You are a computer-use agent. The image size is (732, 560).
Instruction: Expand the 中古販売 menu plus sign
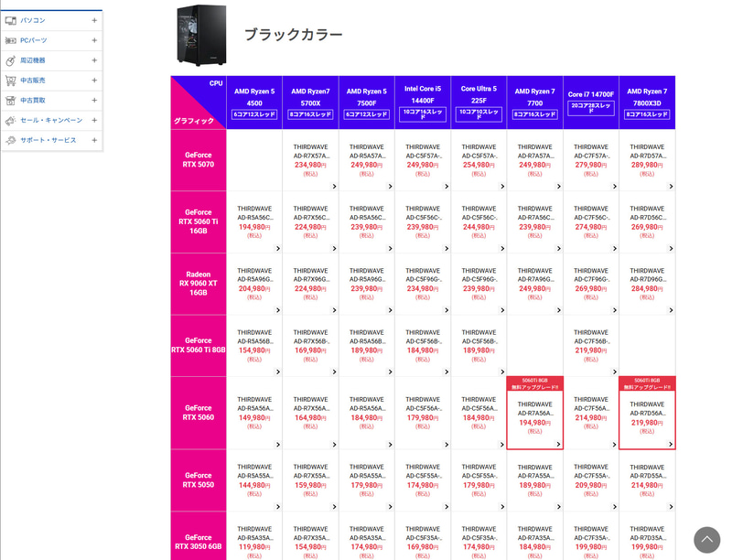pyautogui.click(x=94, y=81)
